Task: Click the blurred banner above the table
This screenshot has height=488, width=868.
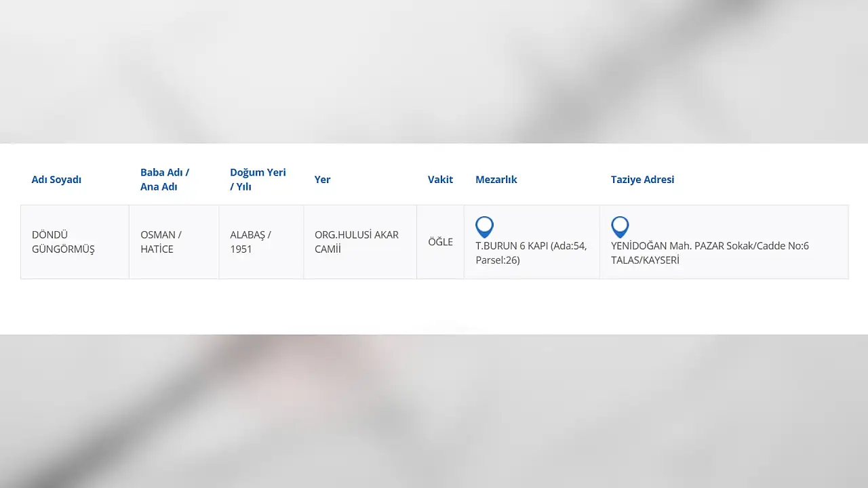Action: (x=434, y=71)
